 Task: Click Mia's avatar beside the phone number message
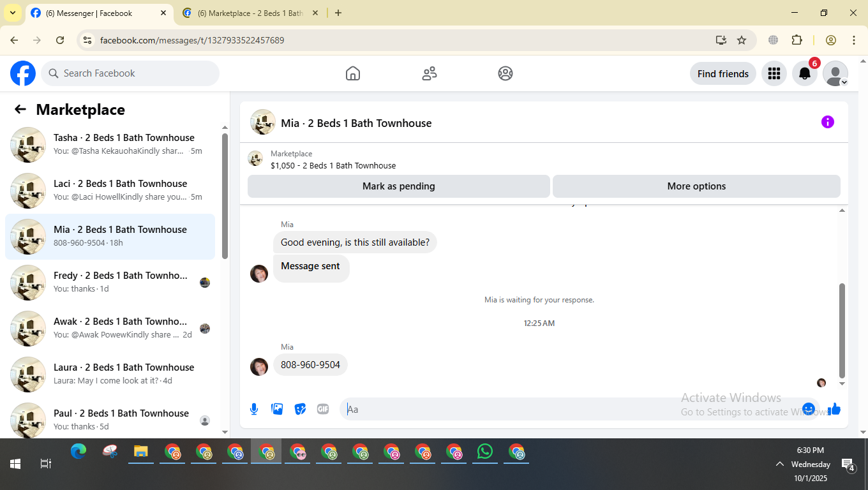point(259,367)
